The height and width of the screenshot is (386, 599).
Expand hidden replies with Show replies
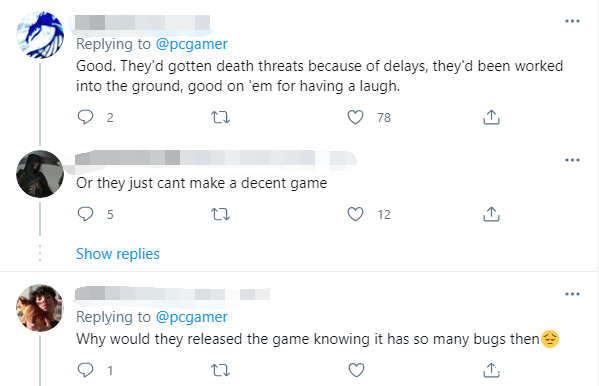click(118, 254)
